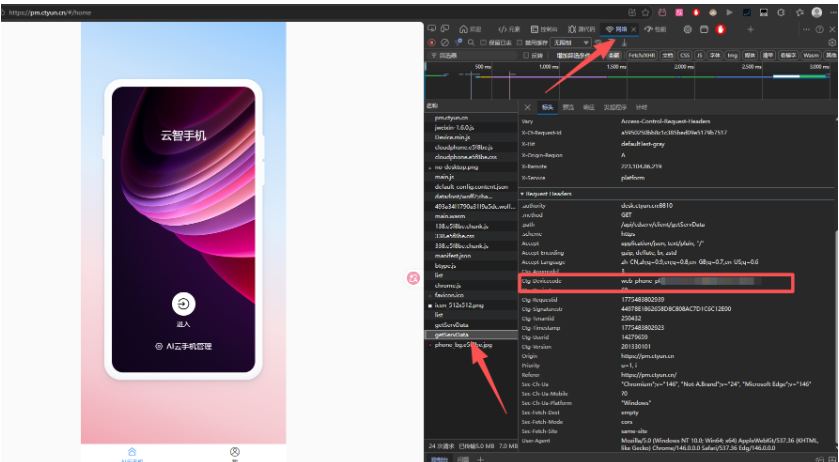Viewport: 839px width, 462px height.
Task: Open the Application panel icon in DevTools
Action: coord(704,29)
